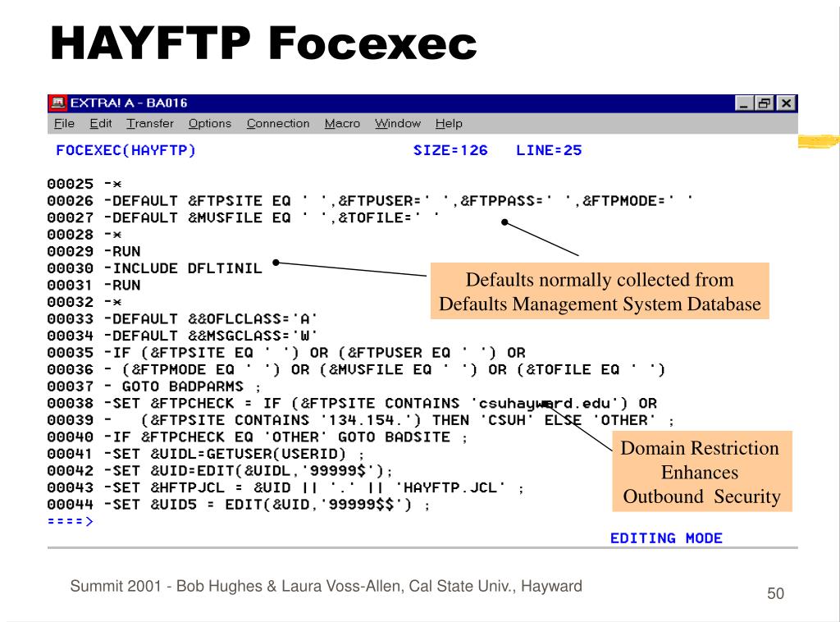840x622 pixels.
Task: Minimize the EXTRA! A - BA016 window
Action: pos(743,103)
